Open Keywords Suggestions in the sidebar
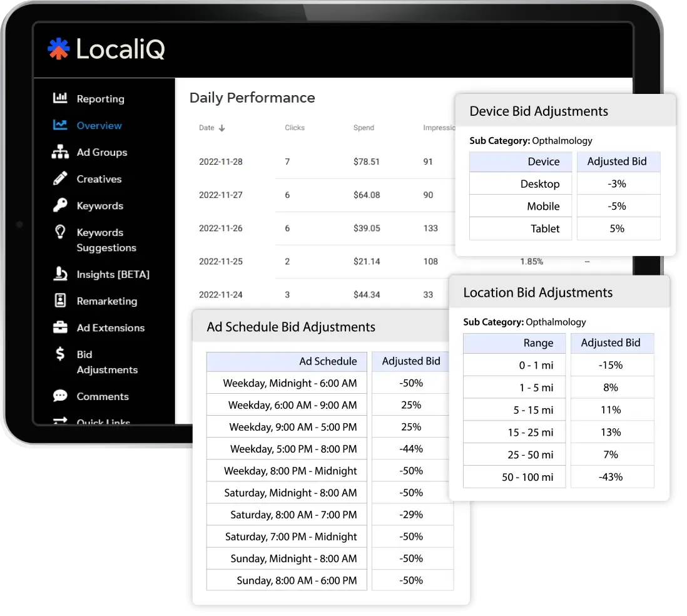Viewport: 687px width, 616px height. [x=106, y=240]
